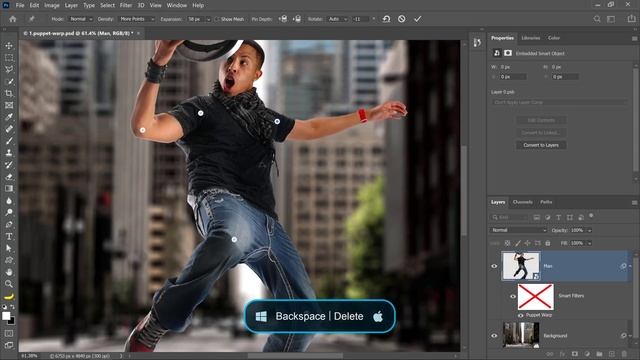Open the Select menu
This screenshot has width=640, height=360.
tap(107, 5)
